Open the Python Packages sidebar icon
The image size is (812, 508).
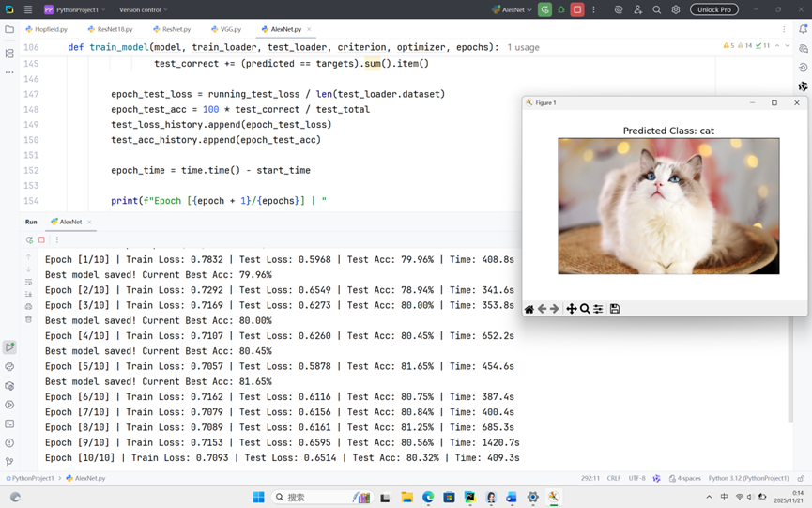(9, 386)
